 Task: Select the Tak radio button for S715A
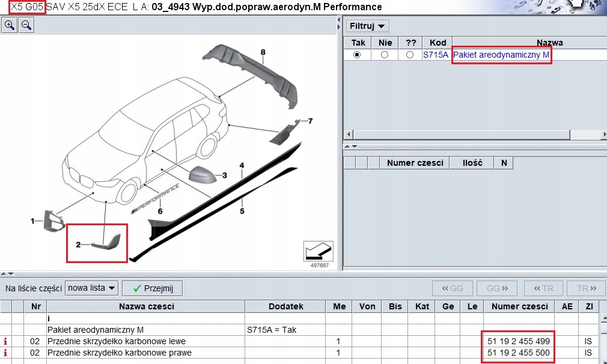coord(358,55)
